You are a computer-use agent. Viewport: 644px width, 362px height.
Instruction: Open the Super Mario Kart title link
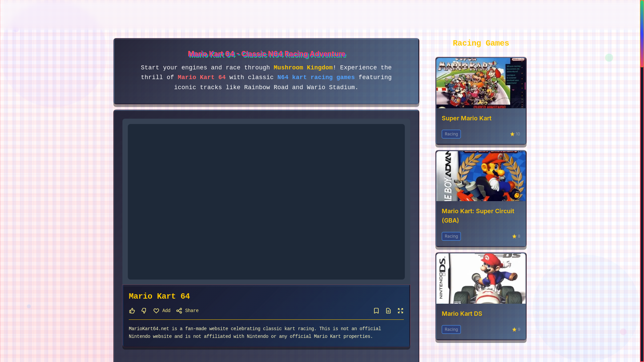coord(467,118)
